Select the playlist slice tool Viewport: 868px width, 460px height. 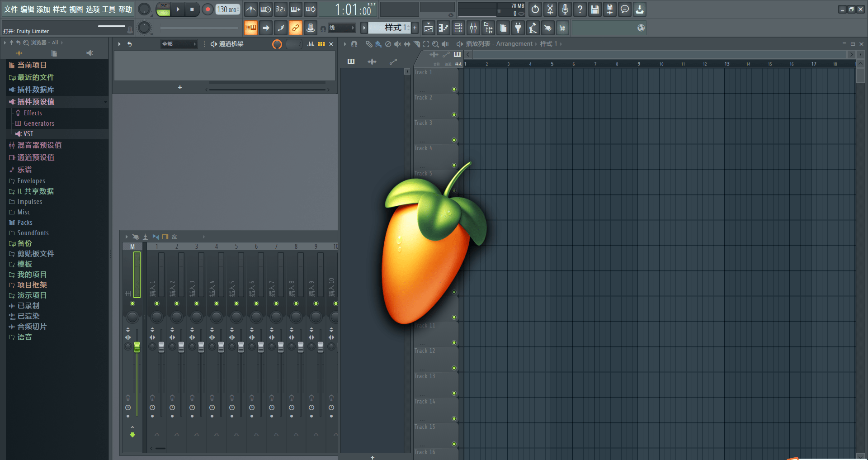click(x=416, y=44)
